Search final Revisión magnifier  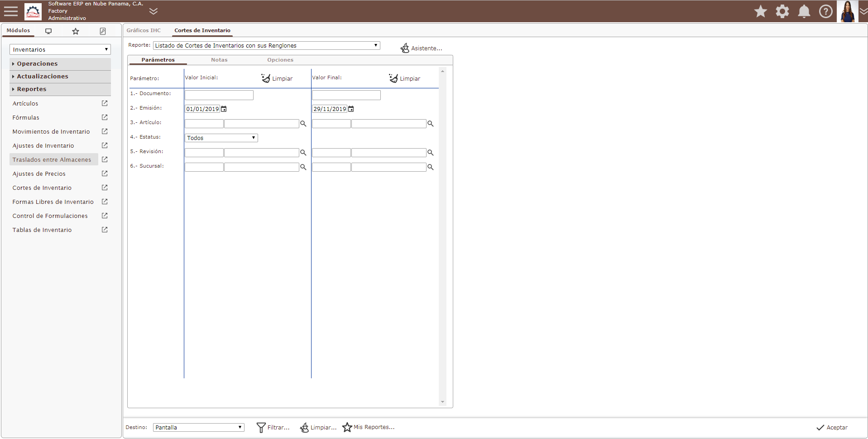[x=431, y=153]
